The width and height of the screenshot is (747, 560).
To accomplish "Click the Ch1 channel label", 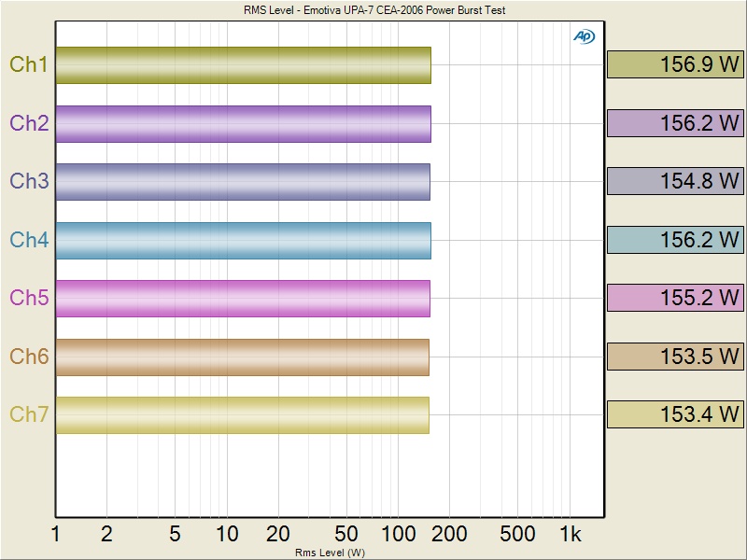I will point(29,65).
